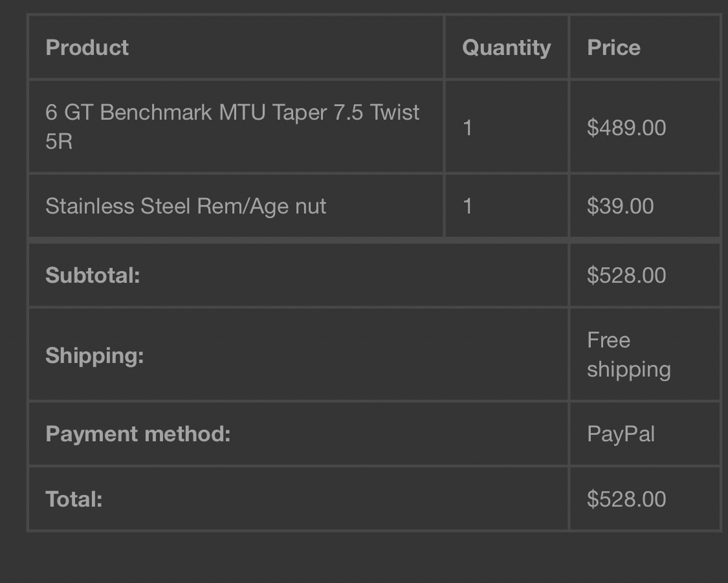Click the quantity of the Rem/Age nut
Screen dimensions: 728x583
coord(467,206)
